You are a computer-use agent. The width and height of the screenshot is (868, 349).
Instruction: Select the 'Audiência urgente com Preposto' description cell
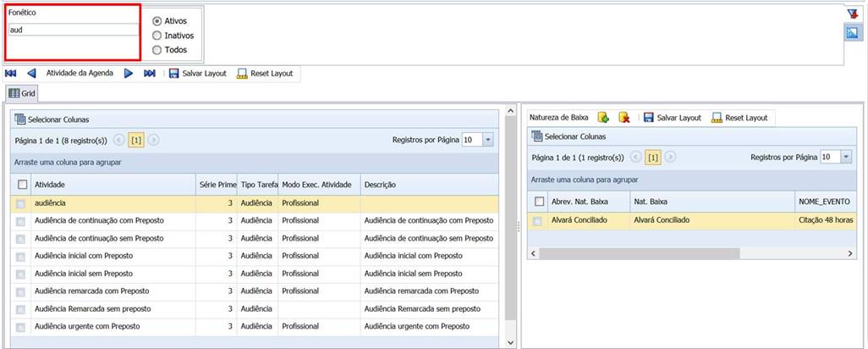tap(430, 327)
